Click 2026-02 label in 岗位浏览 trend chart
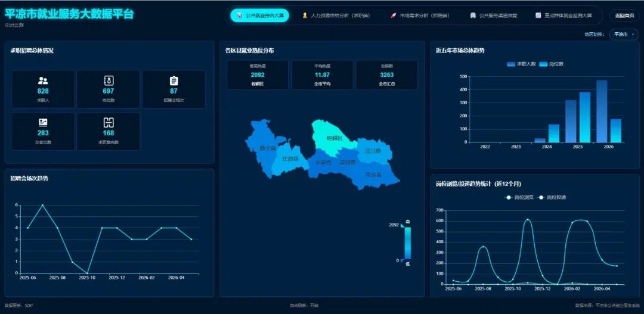This screenshot has height=314, width=644. click(572, 288)
